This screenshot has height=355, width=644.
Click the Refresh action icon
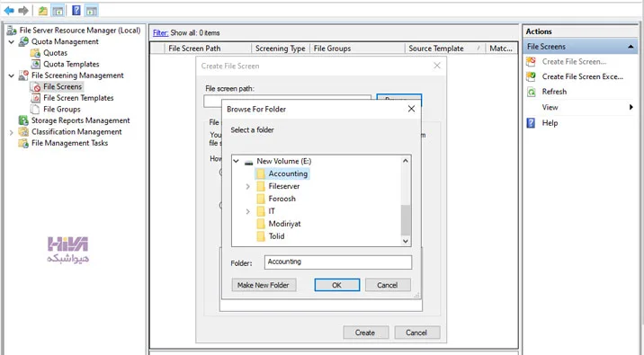tap(531, 92)
